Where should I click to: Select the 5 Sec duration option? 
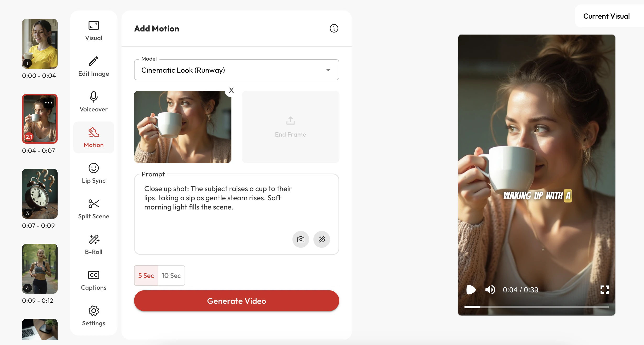coord(146,276)
